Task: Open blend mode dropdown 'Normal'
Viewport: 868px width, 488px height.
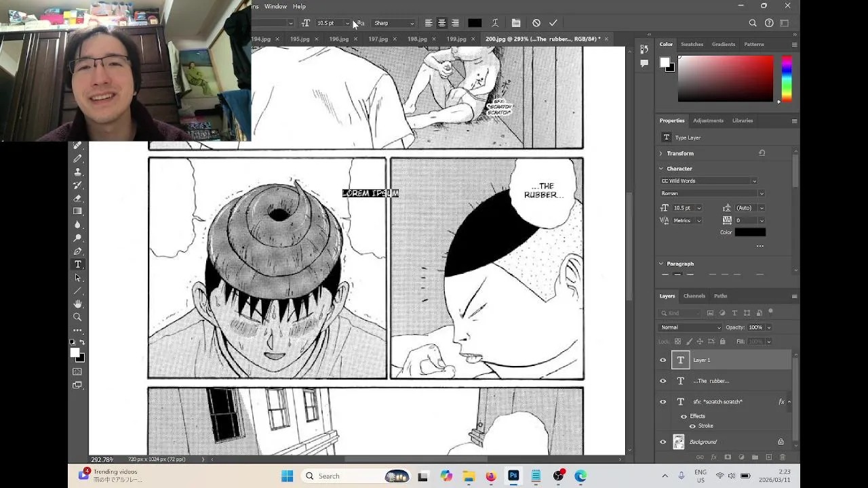Action: [691, 327]
